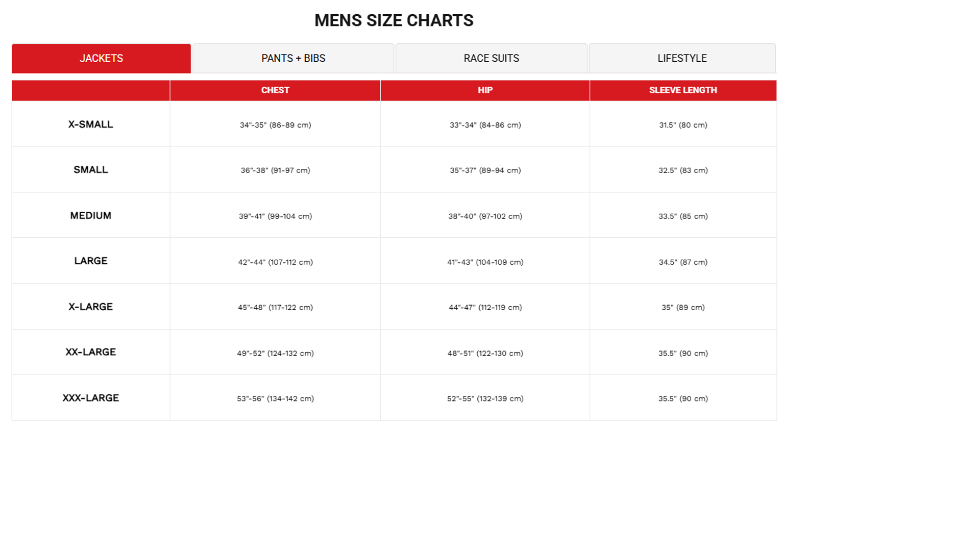Viewport: 980px width, 551px height.
Task: Click the XX-Large row label
Action: point(91,353)
